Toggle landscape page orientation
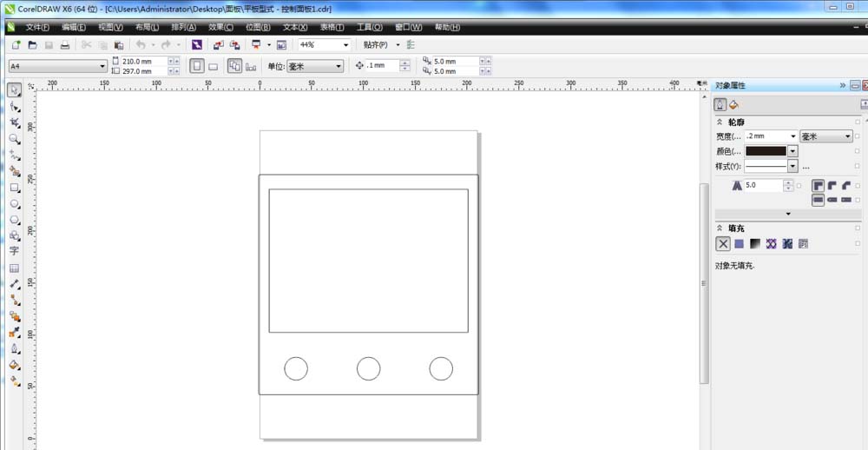Viewport: 868px width, 450px height. point(213,66)
